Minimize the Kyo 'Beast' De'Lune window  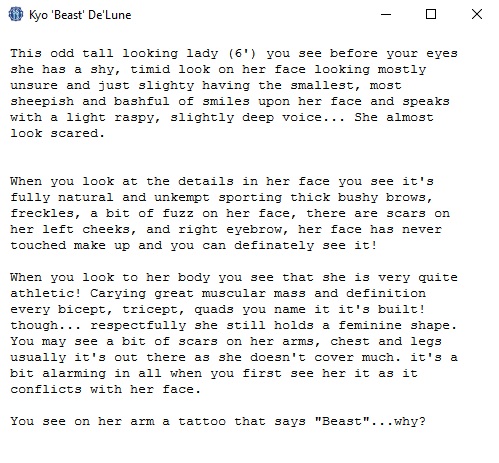(x=386, y=14)
